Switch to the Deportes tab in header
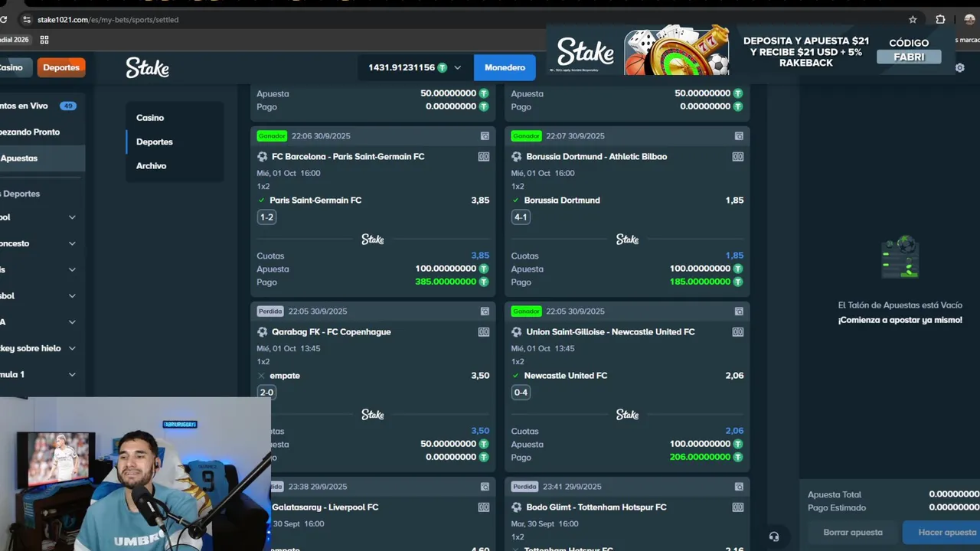This screenshot has height=551, width=980. (61, 67)
